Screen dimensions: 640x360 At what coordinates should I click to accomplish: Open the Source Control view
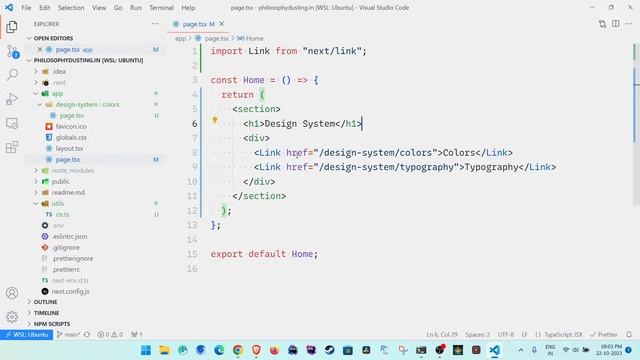click(x=12, y=51)
